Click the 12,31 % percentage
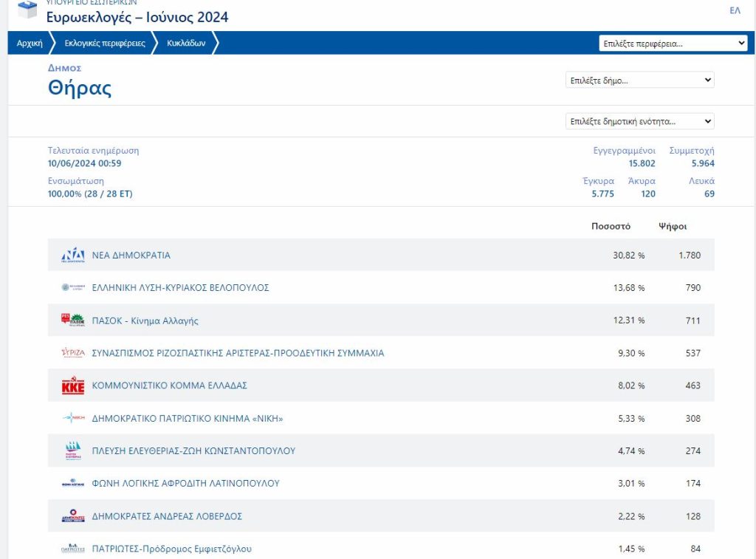This screenshot has width=756, height=559. click(x=629, y=320)
